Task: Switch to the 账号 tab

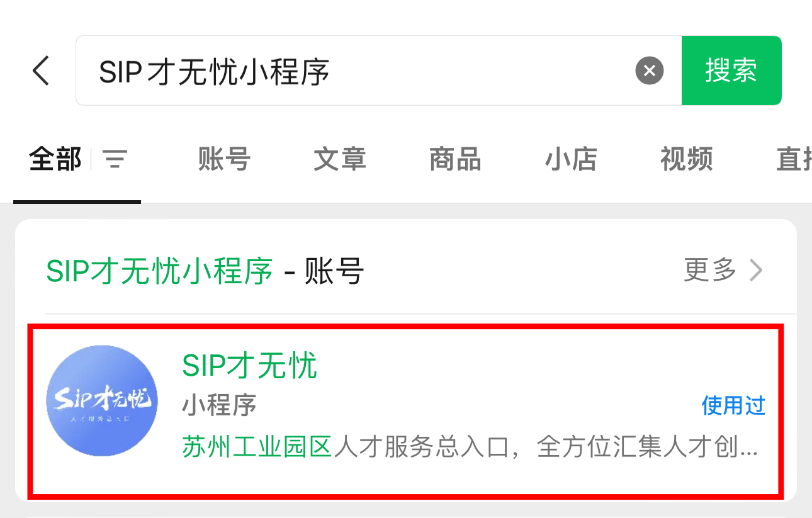Action: pos(224,160)
